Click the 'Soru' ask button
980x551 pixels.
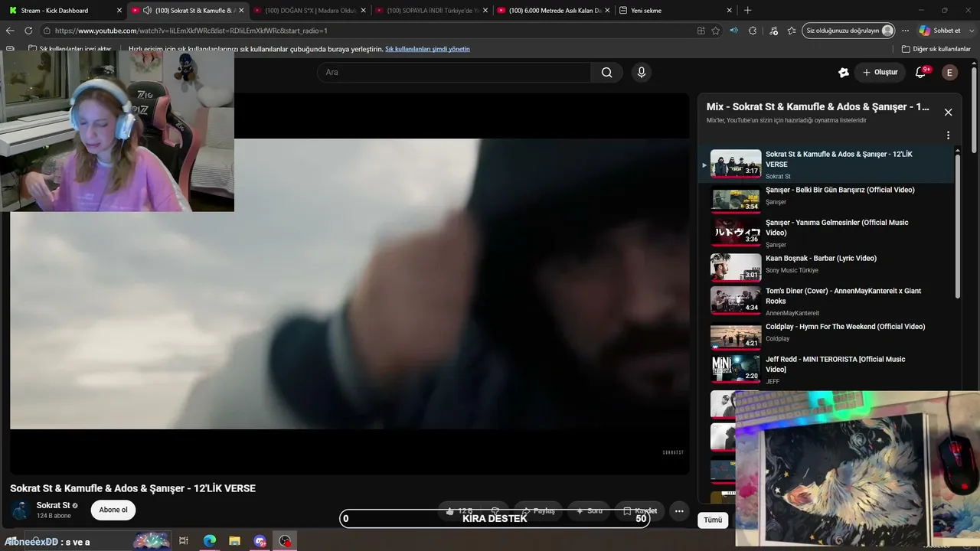(x=589, y=510)
